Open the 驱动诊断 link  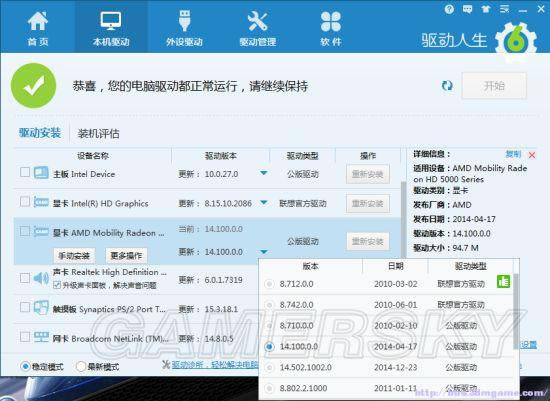(215, 365)
